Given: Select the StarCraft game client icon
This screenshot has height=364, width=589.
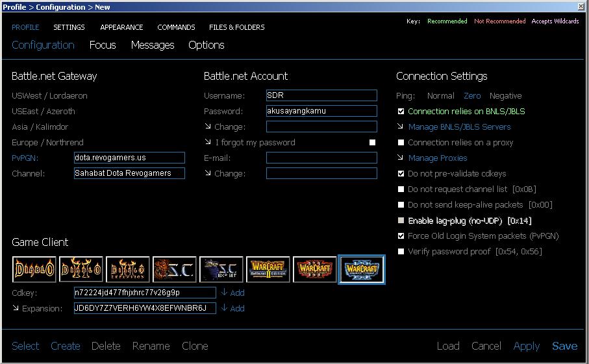Looking at the screenshot, I should [x=174, y=269].
